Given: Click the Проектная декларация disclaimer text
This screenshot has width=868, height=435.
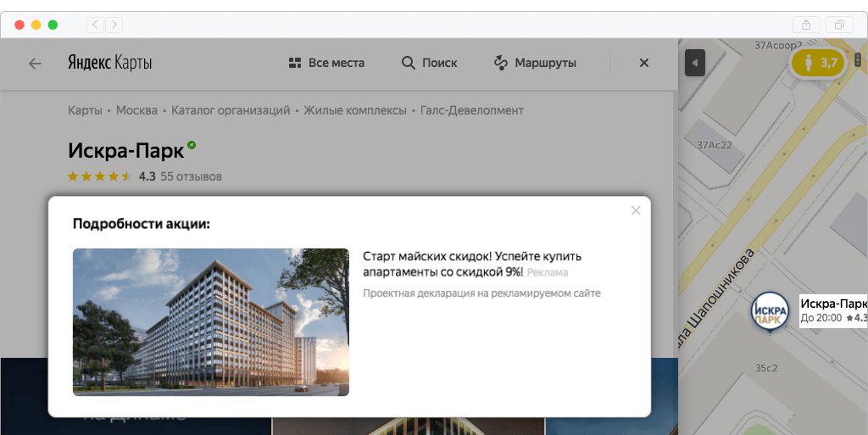Looking at the screenshot, I should [481, 293].
